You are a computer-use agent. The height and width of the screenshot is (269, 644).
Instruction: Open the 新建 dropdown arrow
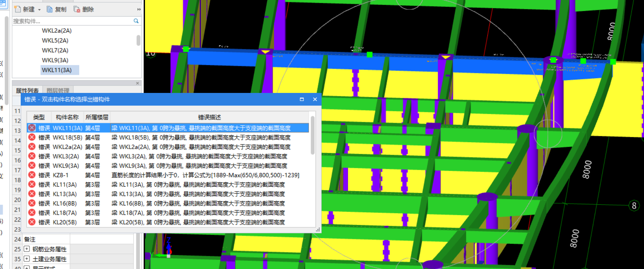39,10
